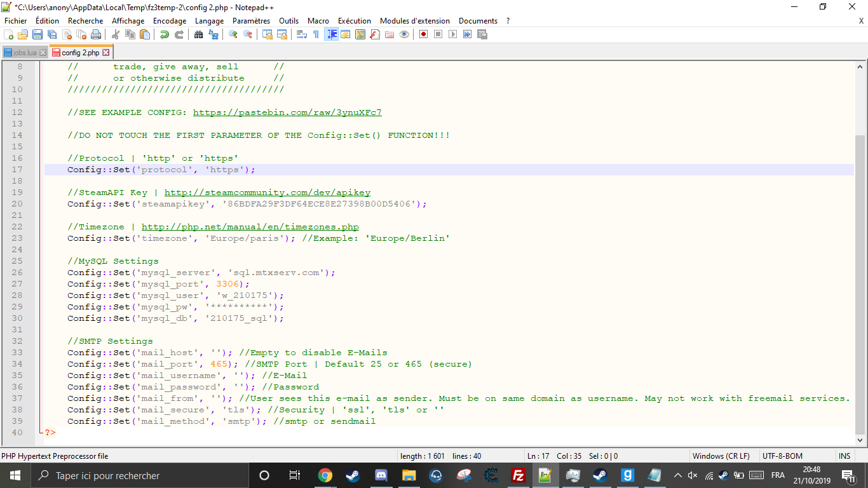868x488 pixels.
Task: Click the Save recorded macro icon
Action: click(x=482, y=34)
